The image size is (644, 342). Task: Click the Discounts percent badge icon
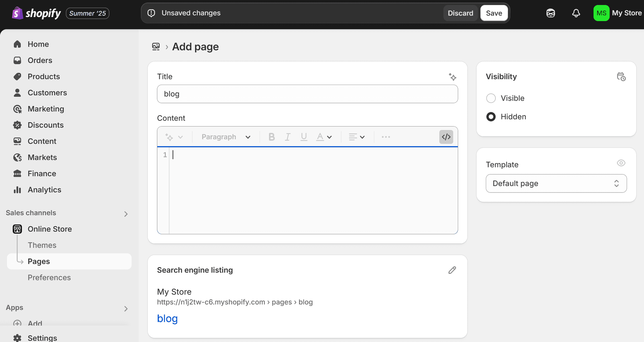17,125
